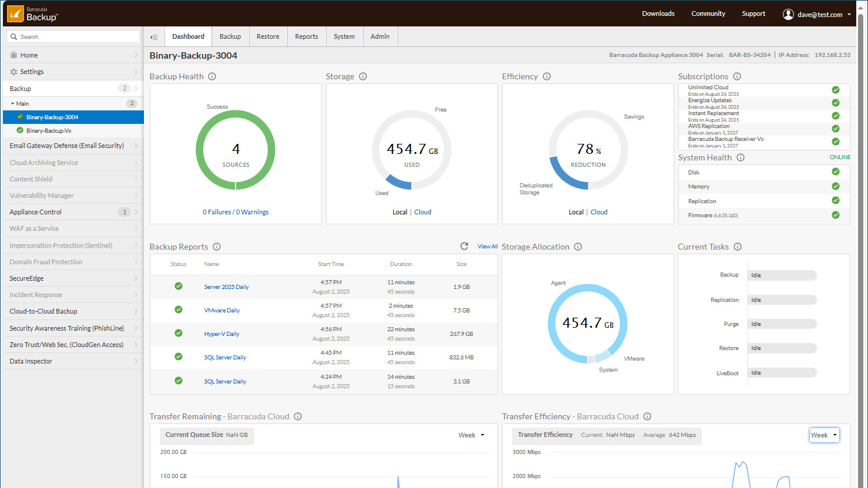Open Efficiency info icon
This screenshot has height=488, width=868.
click(547, 76)
